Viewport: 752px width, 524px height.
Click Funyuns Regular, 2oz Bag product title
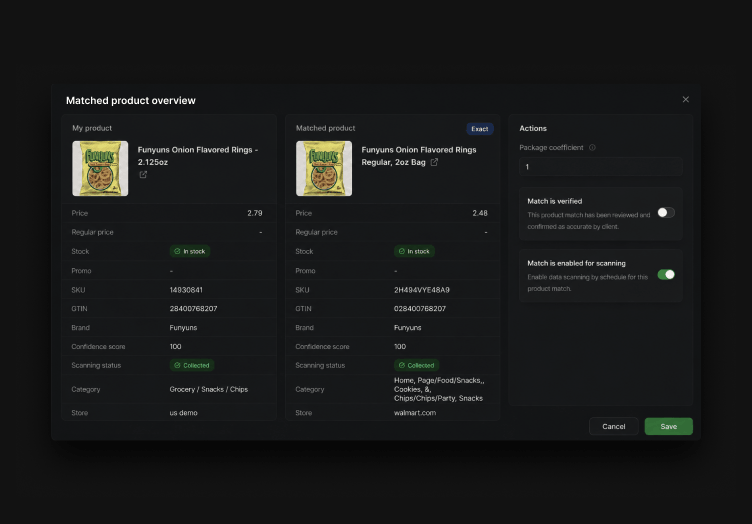point(419,156)
